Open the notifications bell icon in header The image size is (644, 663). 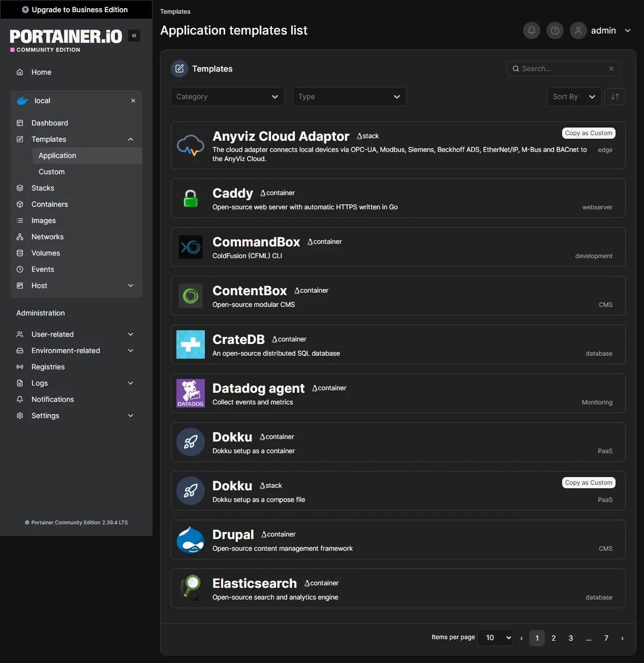click(x=531, y=30)
